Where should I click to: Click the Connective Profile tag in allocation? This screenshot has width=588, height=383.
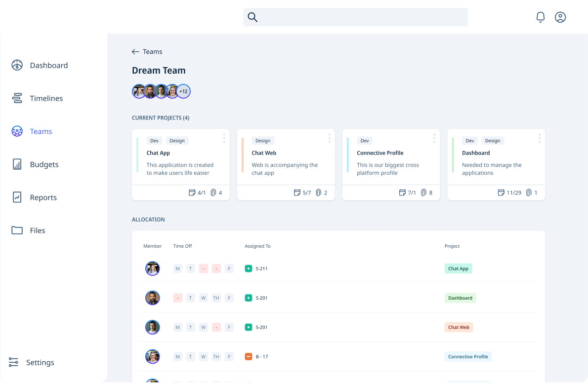(x=468, y=356)
